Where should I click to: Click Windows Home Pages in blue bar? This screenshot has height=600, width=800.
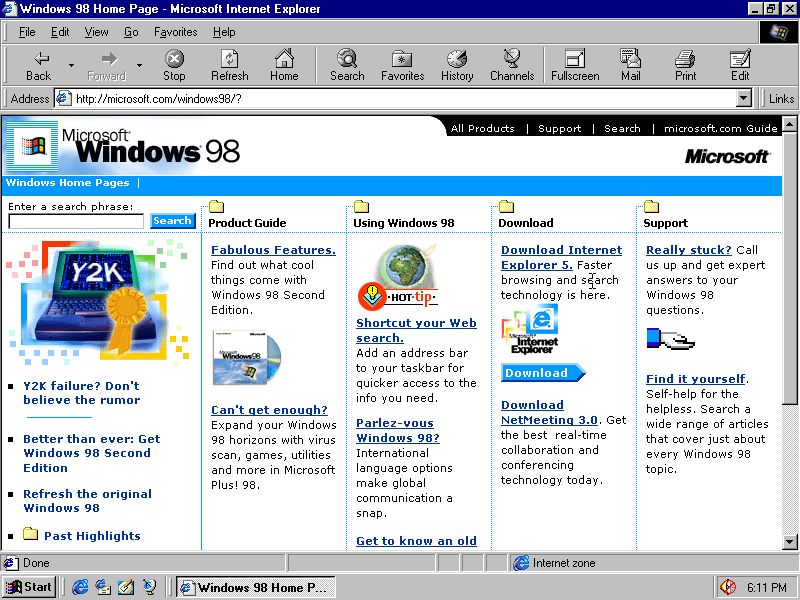point(68,183)
